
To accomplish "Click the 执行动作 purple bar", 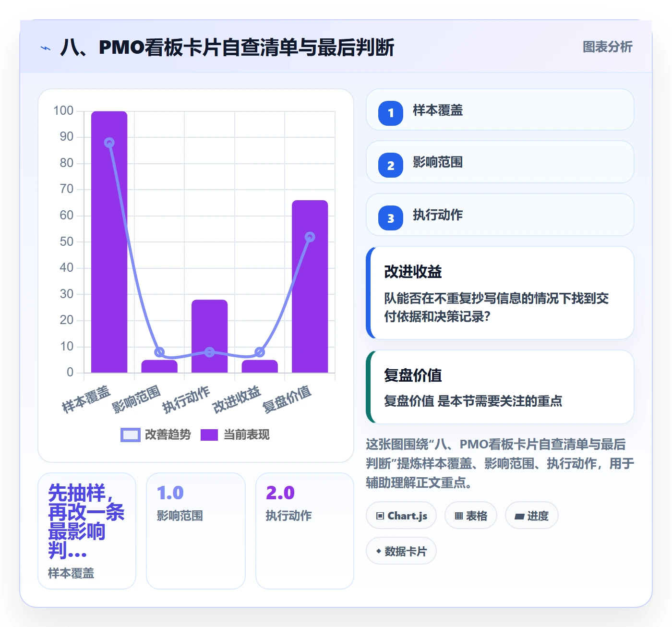I will (x=210, y=336).
